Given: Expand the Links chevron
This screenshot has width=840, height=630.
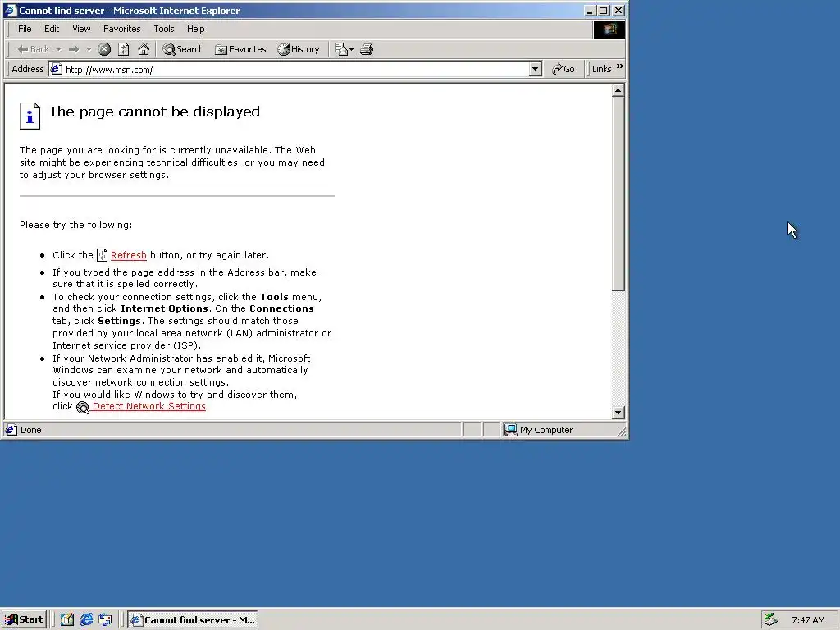Looking at the screenshot, I should point(620,66).
